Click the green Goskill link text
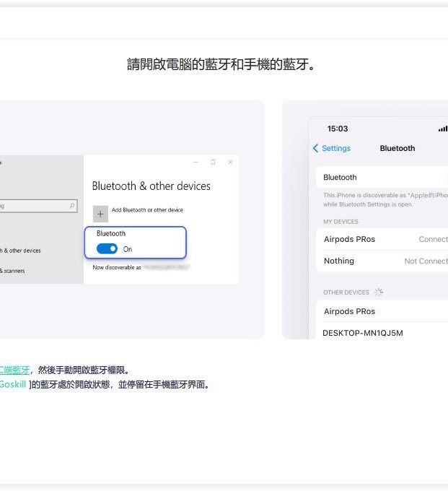This screenshot has height=491, width=448. point(13,384)
